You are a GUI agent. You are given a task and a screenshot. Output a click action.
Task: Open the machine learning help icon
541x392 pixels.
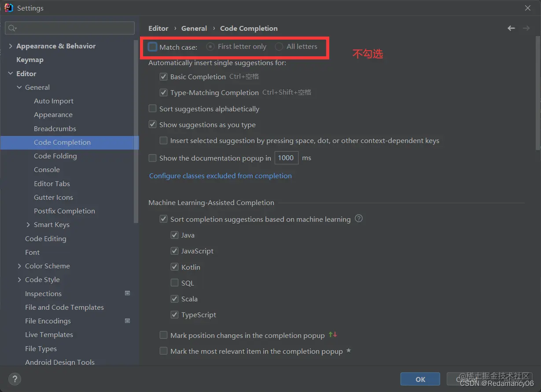[x=359, y=219]
